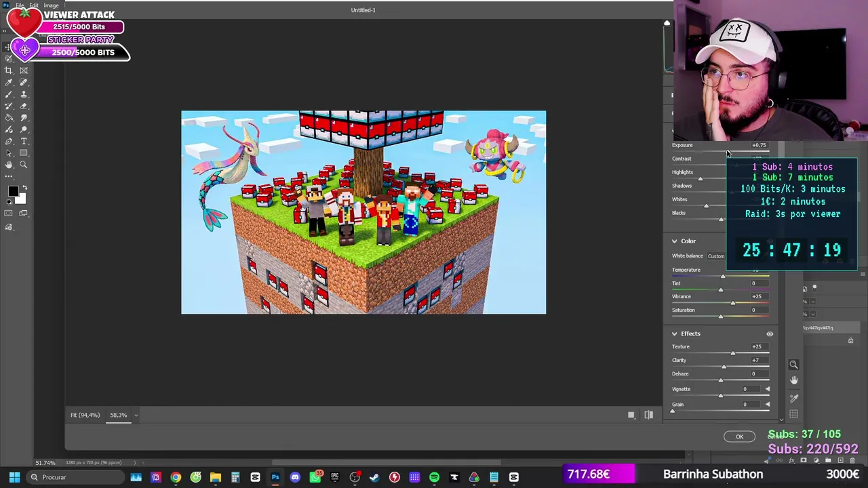The image size is (868, 488).
Task: Open the status bar document info arrow
Action: pos(134,463)
